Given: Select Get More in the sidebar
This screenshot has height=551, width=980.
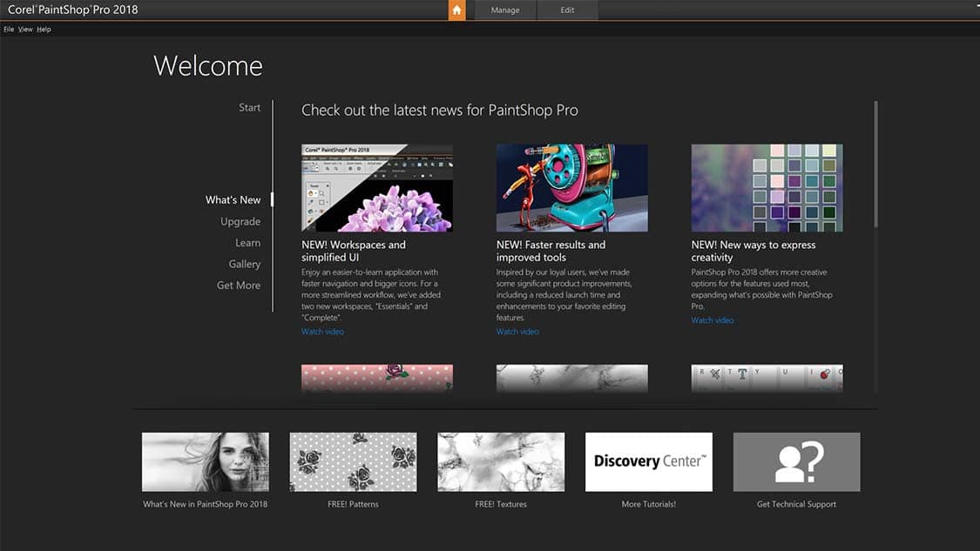Looking at the screenshot, I should point(239,286).
